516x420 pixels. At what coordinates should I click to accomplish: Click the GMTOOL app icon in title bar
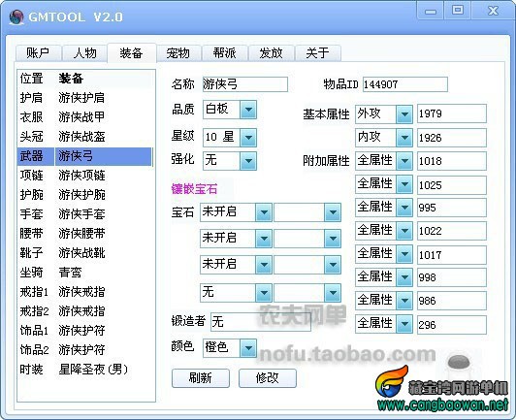click(16, 17)
